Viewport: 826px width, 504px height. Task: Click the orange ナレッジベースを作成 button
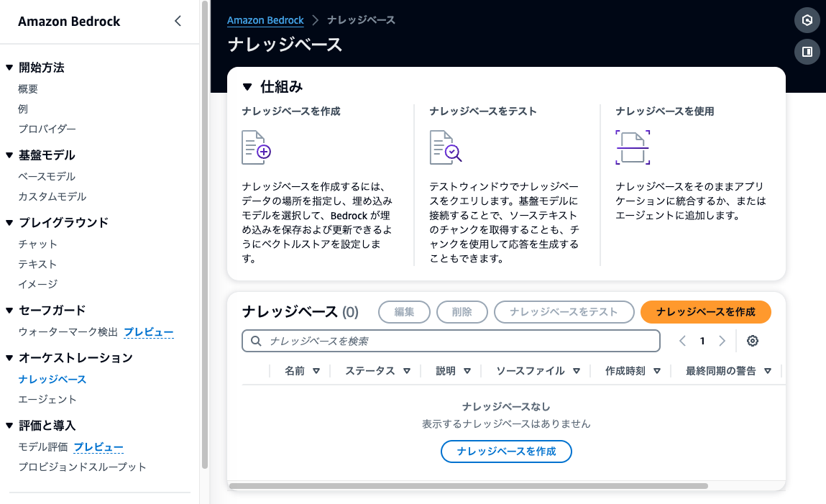[706, 312]
